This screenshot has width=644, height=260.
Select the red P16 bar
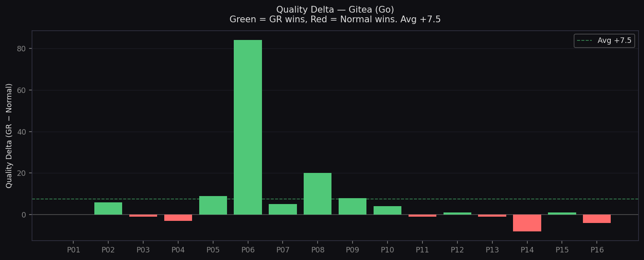click(x=597, y=218)
